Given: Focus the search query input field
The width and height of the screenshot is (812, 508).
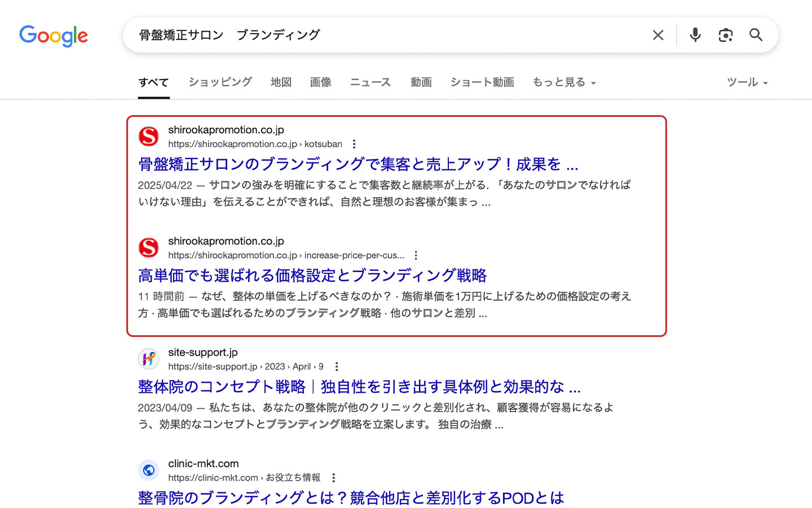Looking at the screenshot, I should click(x=389, y=35).
